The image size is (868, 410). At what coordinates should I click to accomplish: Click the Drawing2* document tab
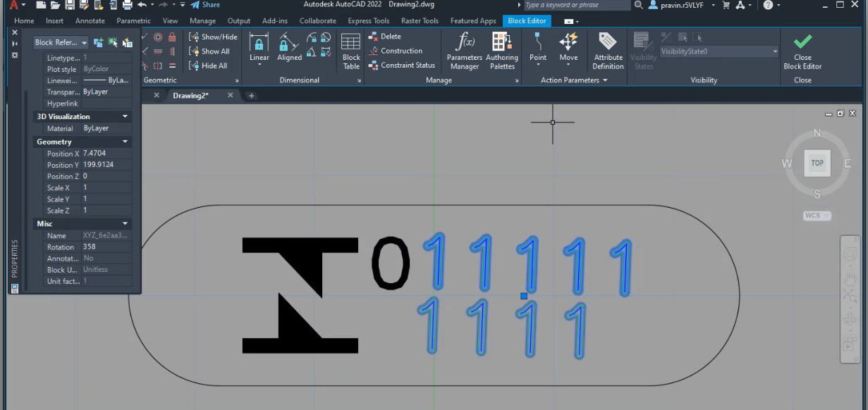190,95
